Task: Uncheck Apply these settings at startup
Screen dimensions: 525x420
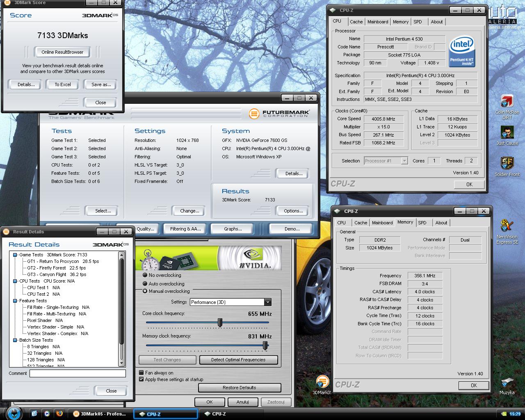Action: 141,379
